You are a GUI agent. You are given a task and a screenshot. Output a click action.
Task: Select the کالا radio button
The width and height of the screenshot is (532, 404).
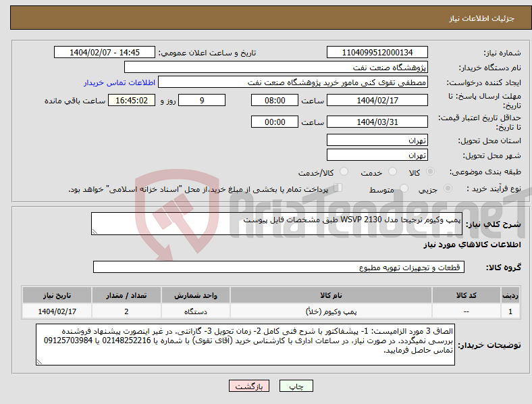[x=430, y=172]
